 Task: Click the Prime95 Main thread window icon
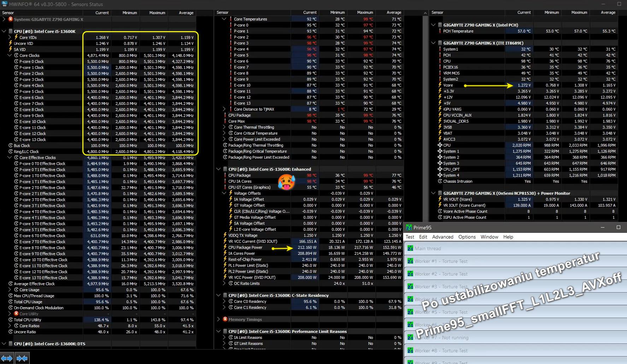pos(410,248)
